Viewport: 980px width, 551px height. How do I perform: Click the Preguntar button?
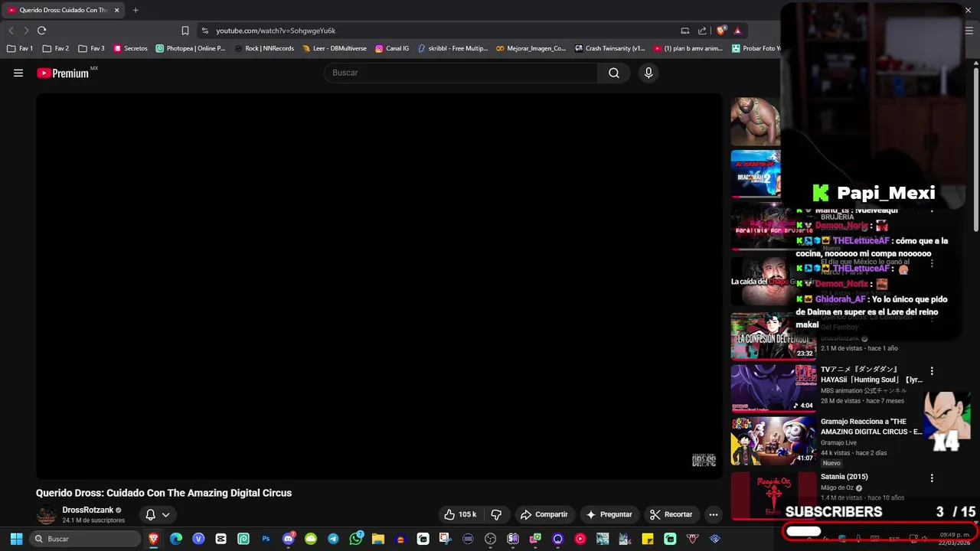point(609,514)
